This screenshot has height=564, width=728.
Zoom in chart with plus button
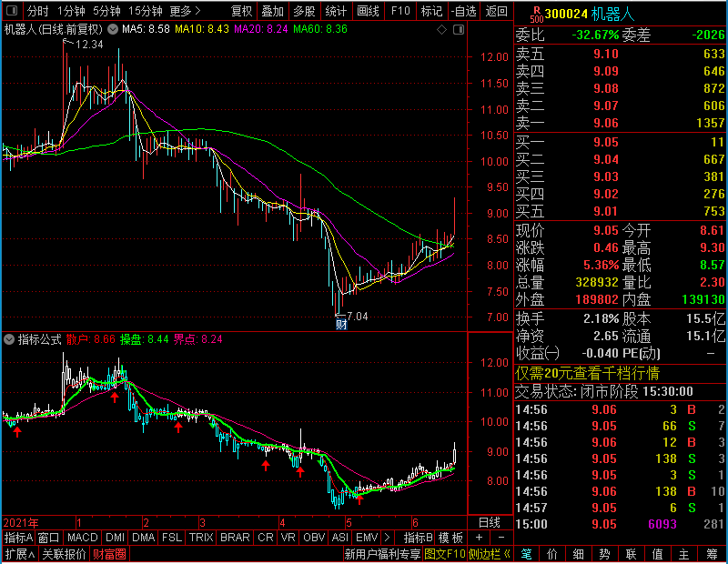point(480,538)
